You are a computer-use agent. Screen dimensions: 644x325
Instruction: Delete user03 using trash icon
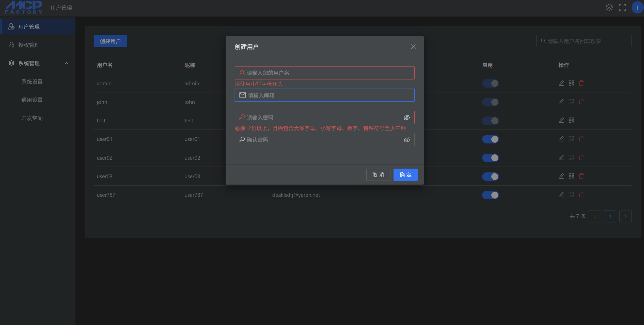click(581, 176)
